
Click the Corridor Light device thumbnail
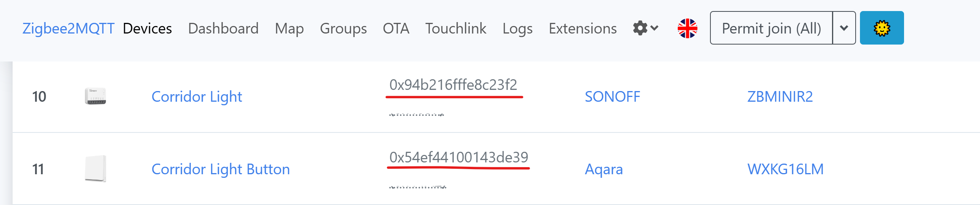[x=95, y=97]
